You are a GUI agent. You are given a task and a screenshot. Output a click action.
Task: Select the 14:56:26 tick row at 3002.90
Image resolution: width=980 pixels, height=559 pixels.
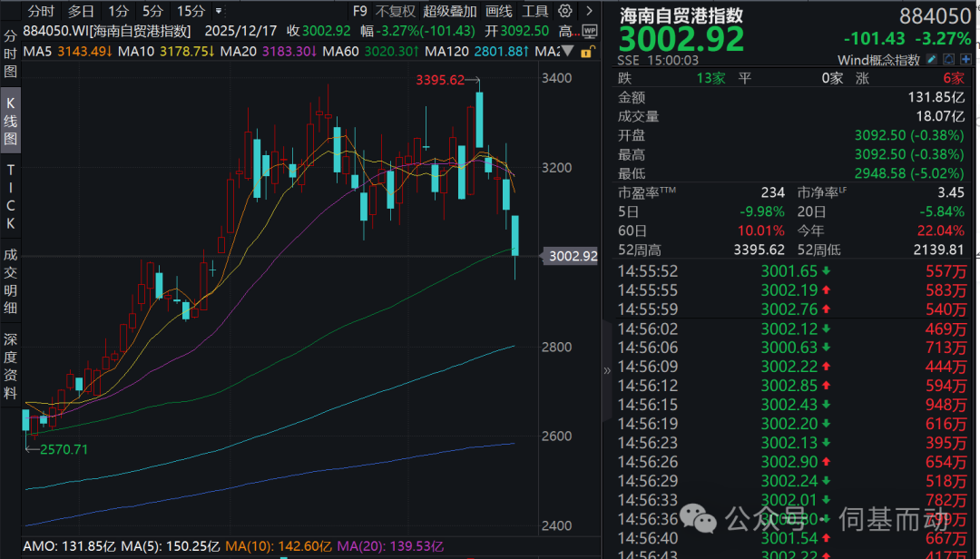pyautogui.click(x=792, y=462)
